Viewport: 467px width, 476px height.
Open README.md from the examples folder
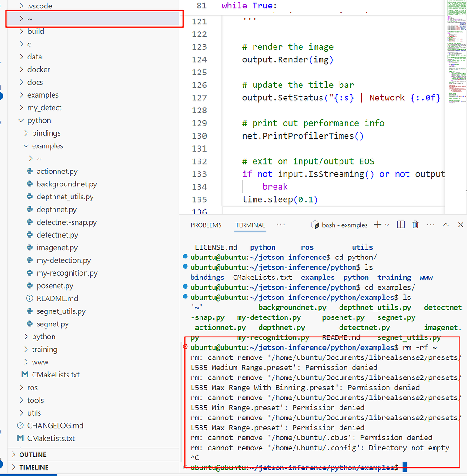(57, 298)
